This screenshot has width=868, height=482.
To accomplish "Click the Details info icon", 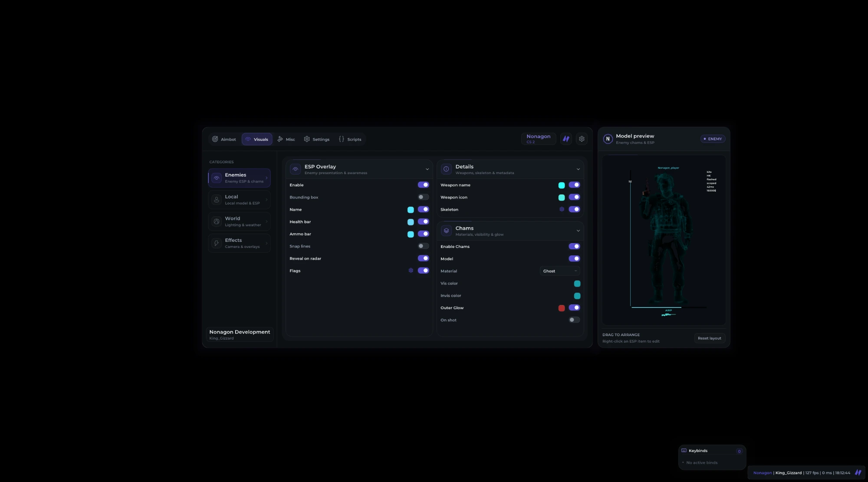I will coord(446,169).
